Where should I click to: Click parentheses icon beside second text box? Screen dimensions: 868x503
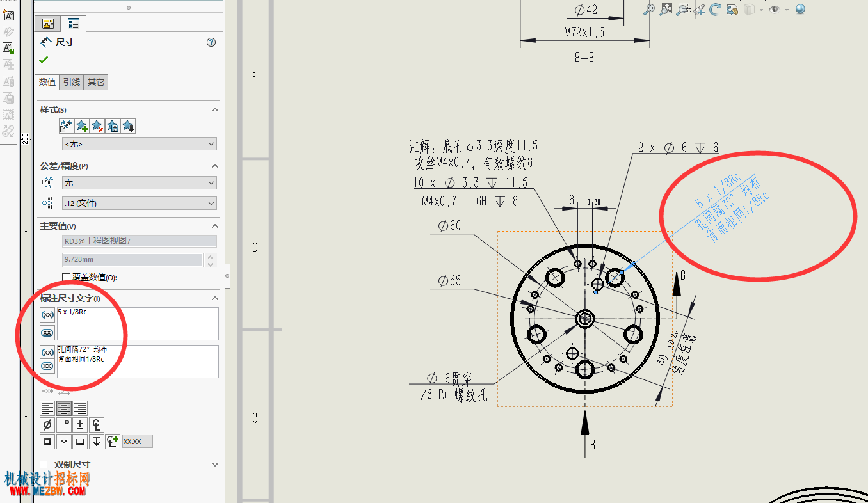(47, 353)
